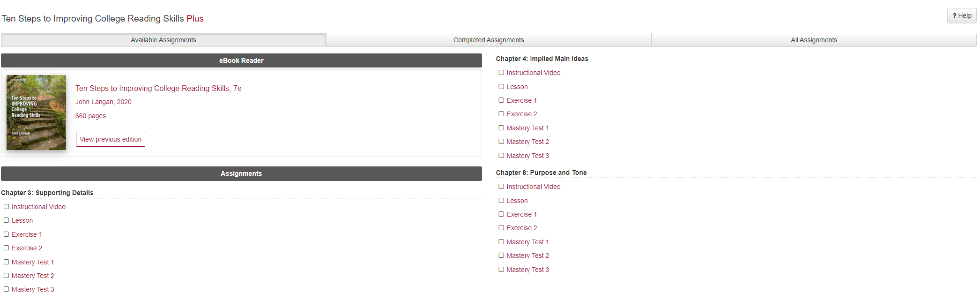
Task: Open Chapter 3 Mastery Test 2 link
Action: tap(33, 276)
